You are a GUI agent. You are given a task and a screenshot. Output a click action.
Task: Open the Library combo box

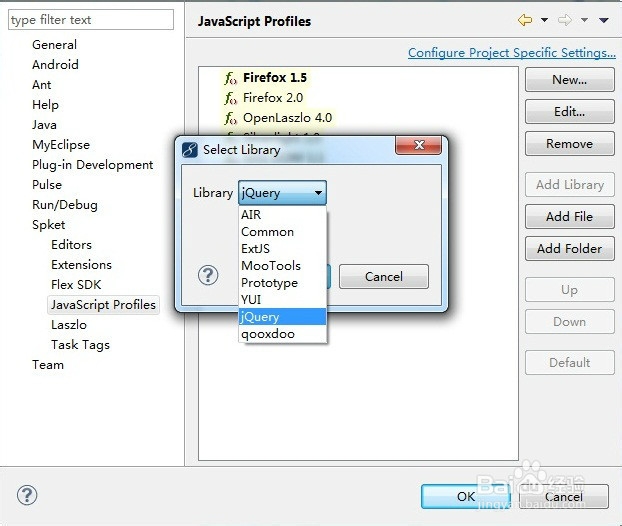282,193
